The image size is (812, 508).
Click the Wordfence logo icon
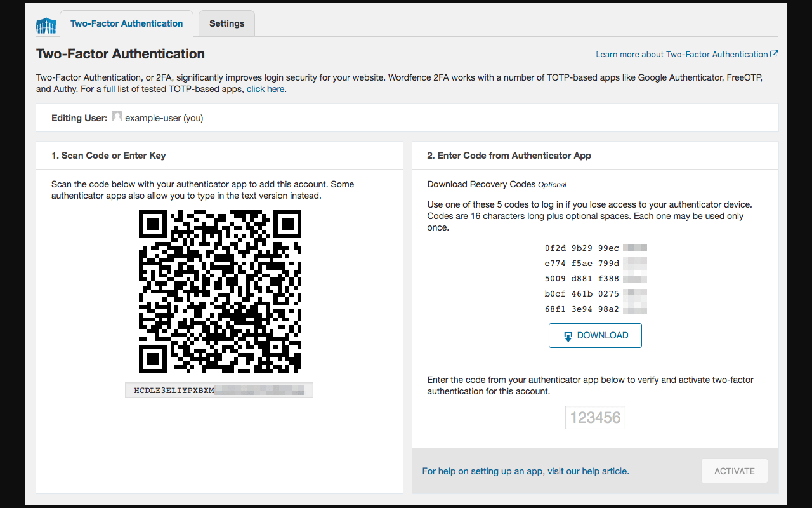tap(46, 25)
